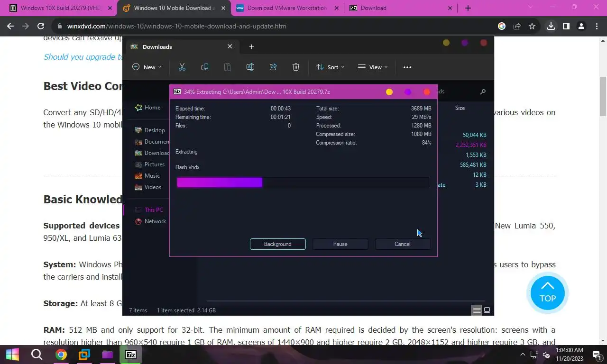Click the 2,252,351 KB file size
This screenshot has height=364, width=607.
tap(471, 145)
